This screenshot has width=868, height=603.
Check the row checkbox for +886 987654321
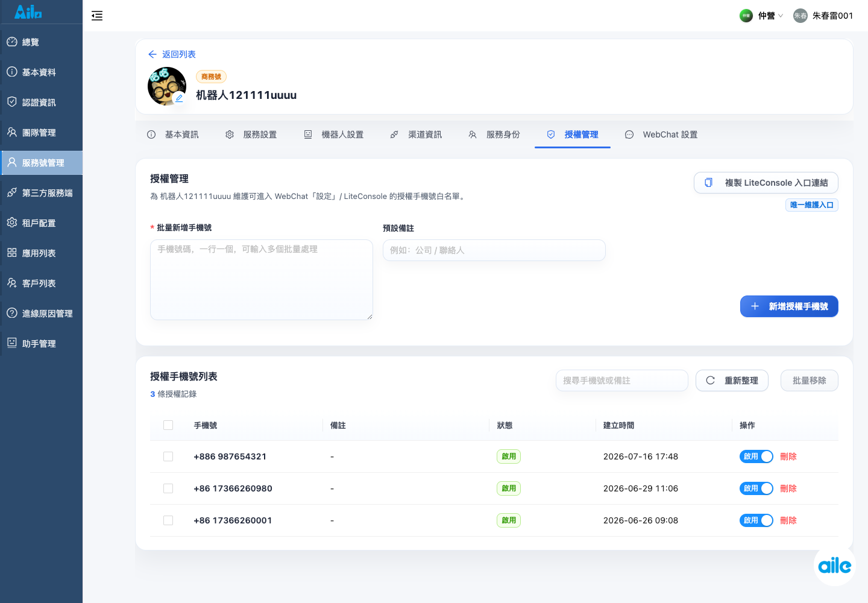click(168, 456)
